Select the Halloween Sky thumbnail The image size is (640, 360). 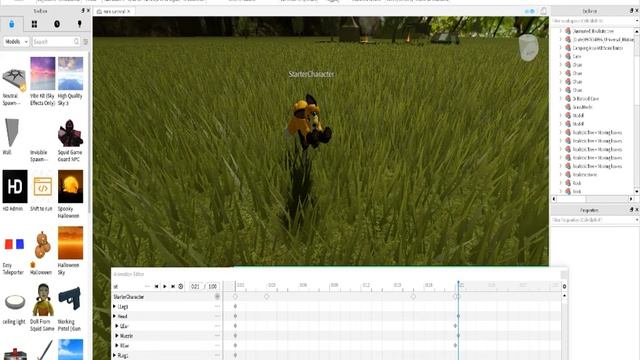(70, 243)
